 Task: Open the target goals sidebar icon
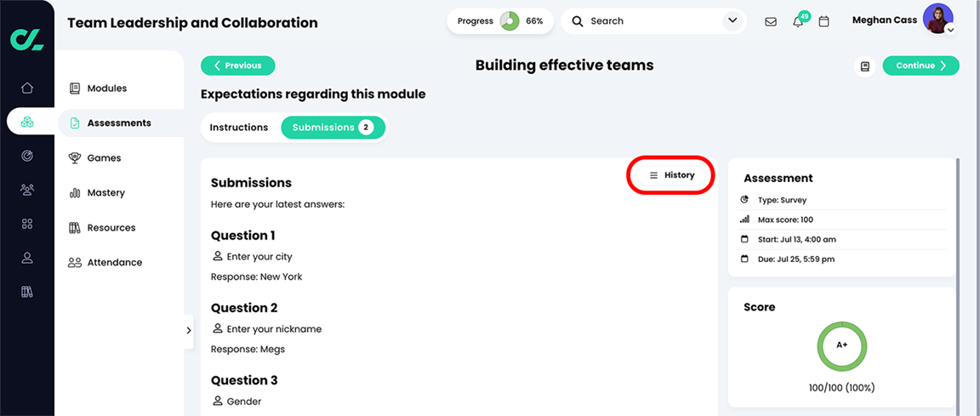tap(27, 156)
